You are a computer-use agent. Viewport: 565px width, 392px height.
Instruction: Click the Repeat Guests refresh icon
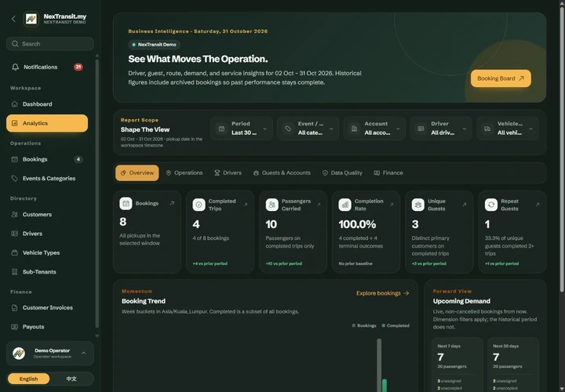[x=491, y=205]
